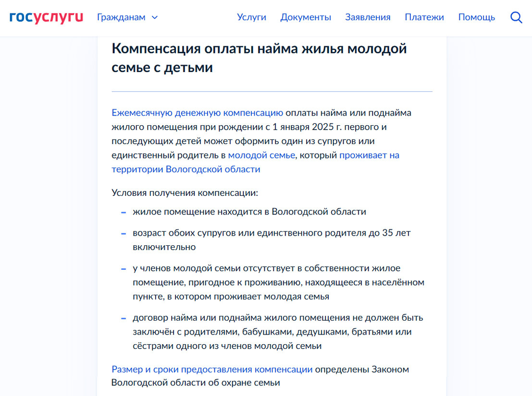Click the Условия получения компенсации heading

click(185, 192)
